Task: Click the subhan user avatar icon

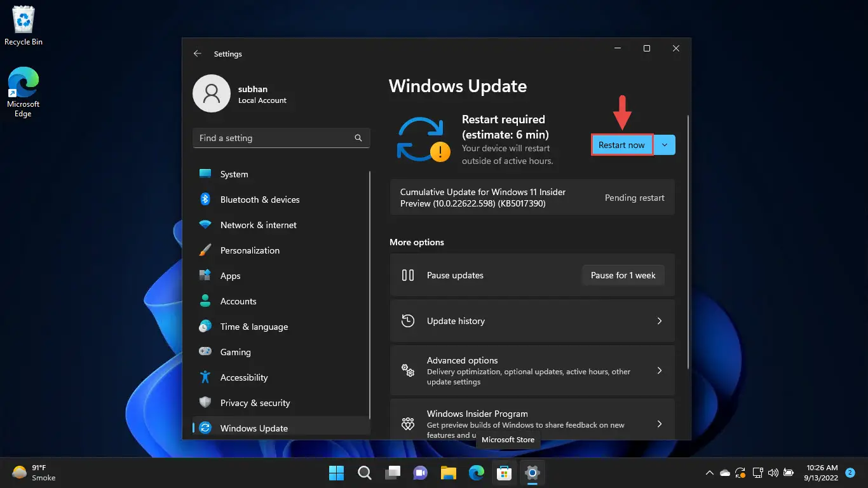Action: [212, 93]
